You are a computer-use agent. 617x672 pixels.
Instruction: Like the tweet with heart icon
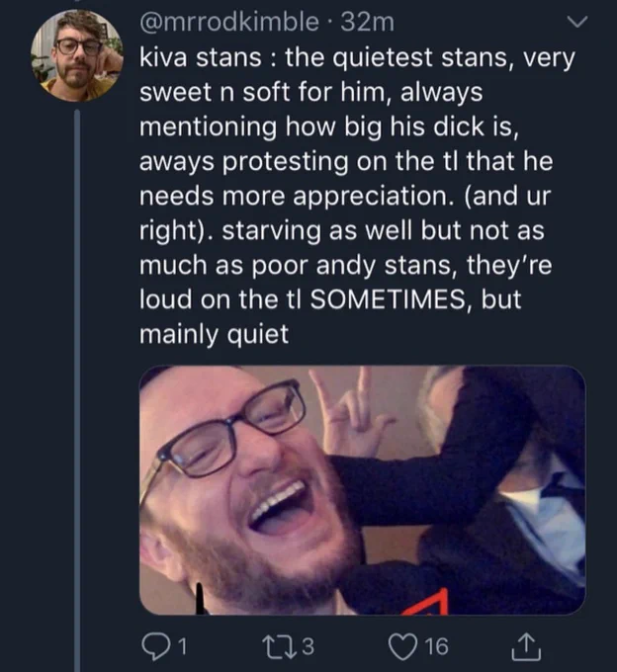click(403, 646)
